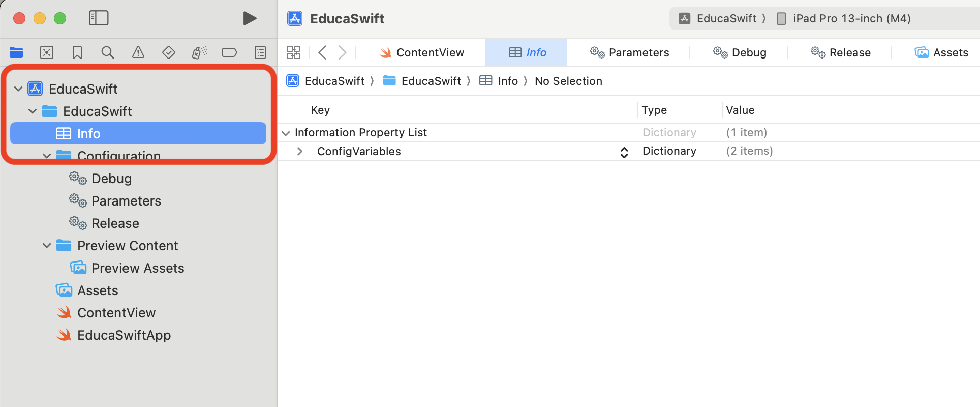Click the Type column header
The width and height of the screenshot is (980, 407).
click(654, 110)
